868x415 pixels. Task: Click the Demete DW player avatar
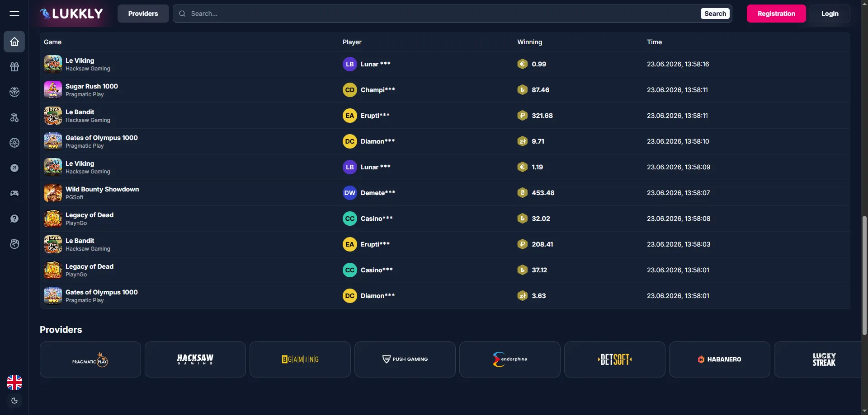pos(350,193)
